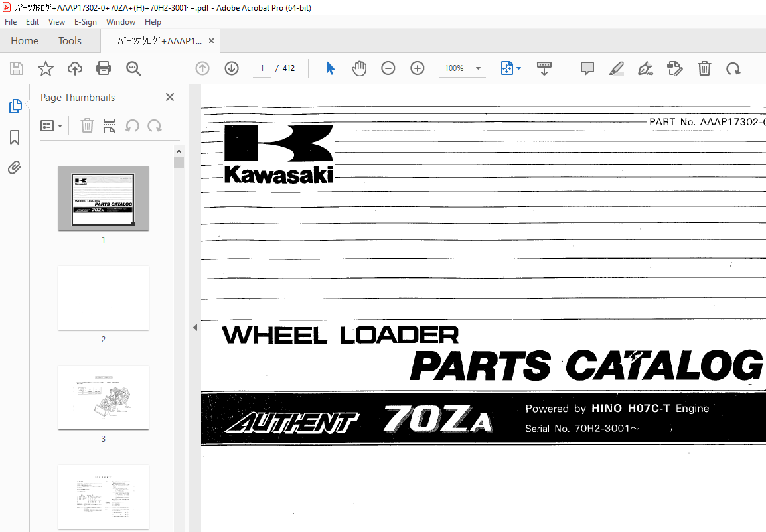Collapse the navigation pane arrow
Image resolution: width=766 pixels, height=532 pixels.
coord(195,327)
